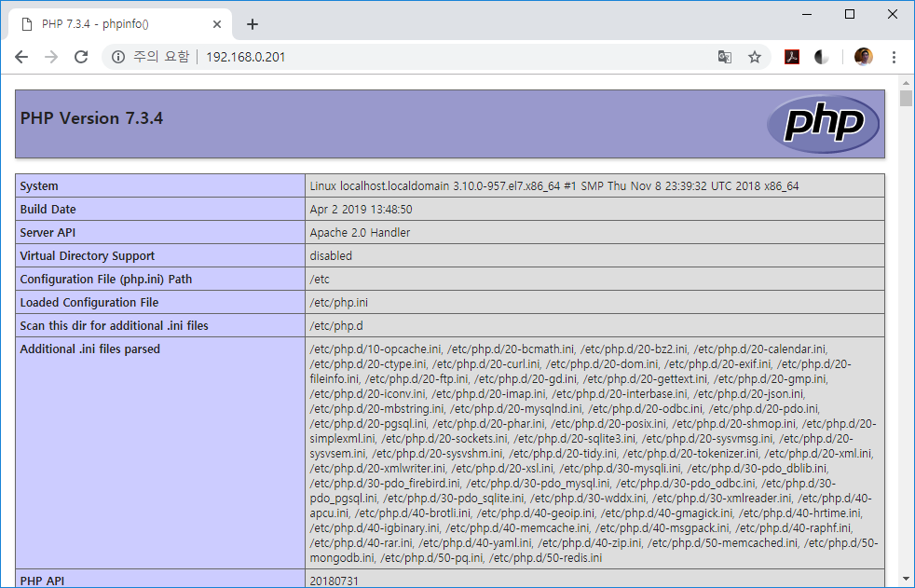Click the Server API label
Screen dimensions: 915x588
point(48,233)
